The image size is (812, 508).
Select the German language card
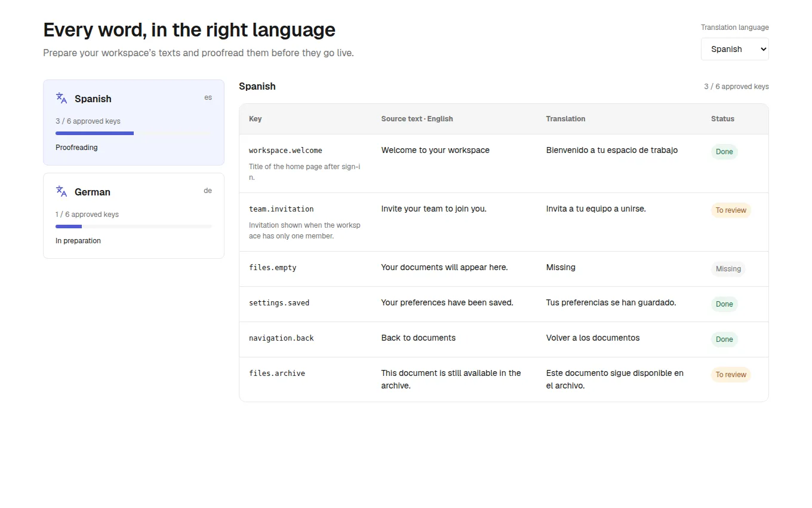[x=134, y=216]
